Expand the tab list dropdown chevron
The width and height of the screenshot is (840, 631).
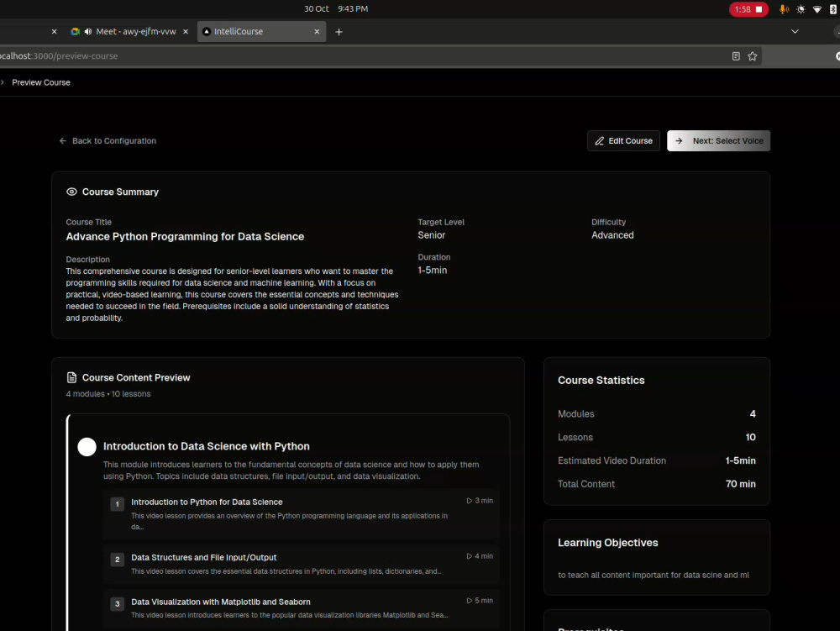pyautogui.click(x=795, y=32)
